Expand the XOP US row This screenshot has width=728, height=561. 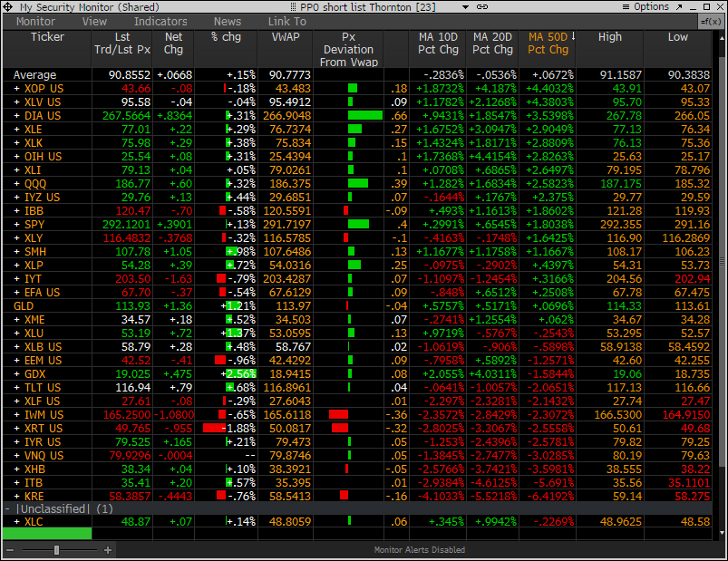pyautogui.click(x=17, y=89)
